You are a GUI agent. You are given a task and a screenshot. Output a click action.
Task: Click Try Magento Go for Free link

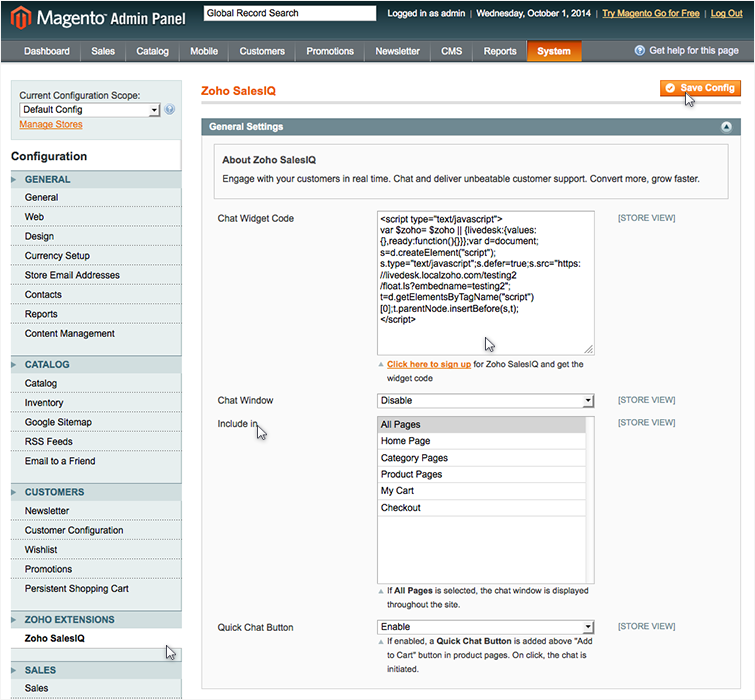[x=651, y=13]
